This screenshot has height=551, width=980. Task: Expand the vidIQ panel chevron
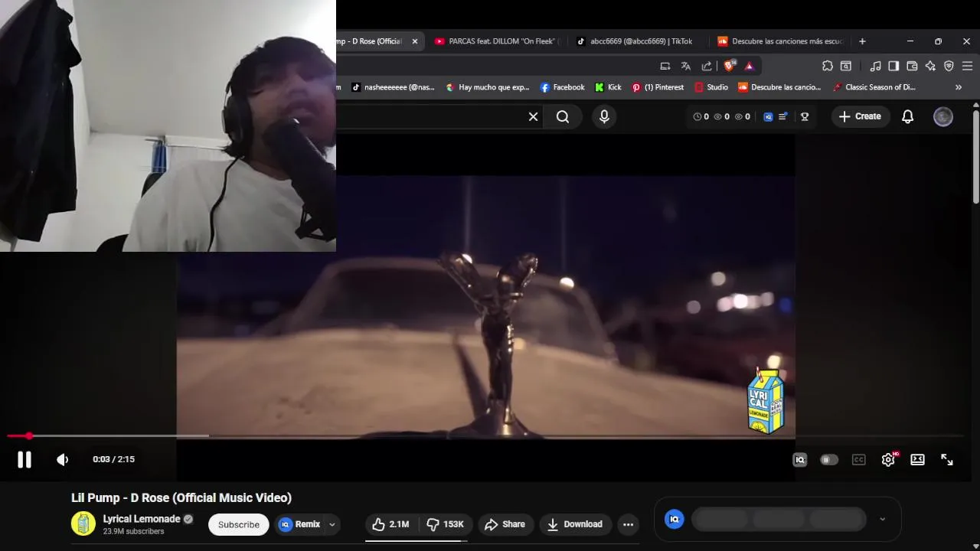[882, 519]
